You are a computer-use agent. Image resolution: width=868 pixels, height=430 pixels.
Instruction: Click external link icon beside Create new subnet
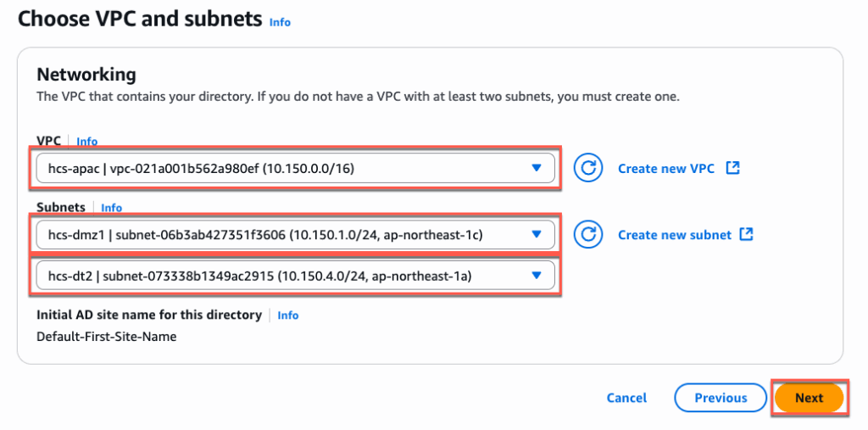[747, 234]
